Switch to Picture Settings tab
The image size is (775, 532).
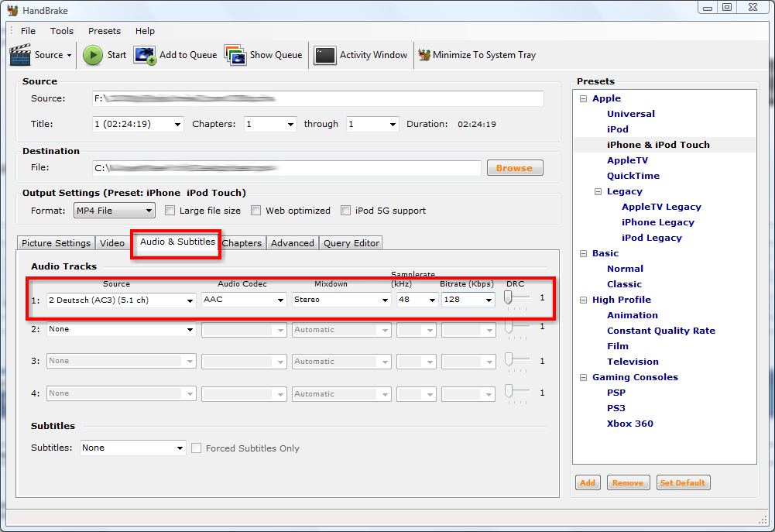56,242
